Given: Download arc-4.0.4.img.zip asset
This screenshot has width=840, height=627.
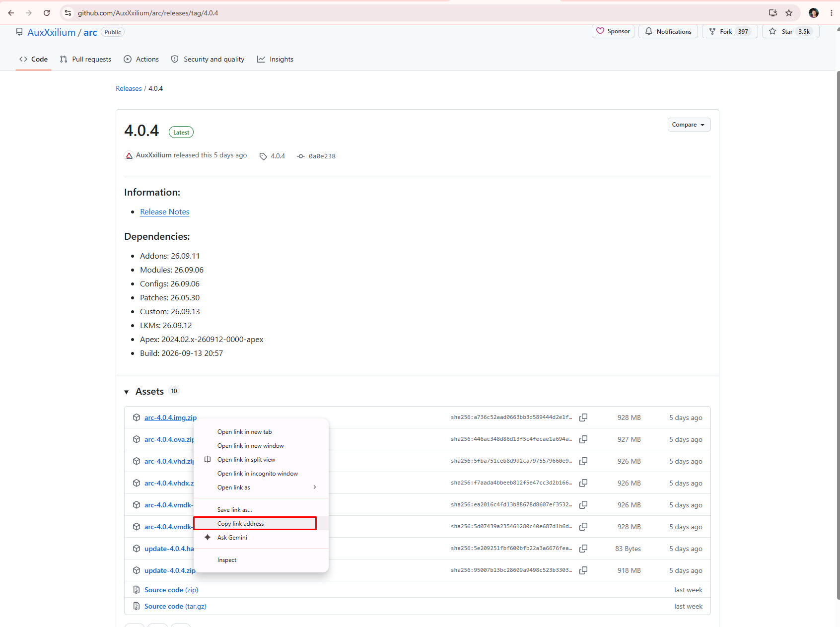Looking at the screenshot, I should 170,418.
